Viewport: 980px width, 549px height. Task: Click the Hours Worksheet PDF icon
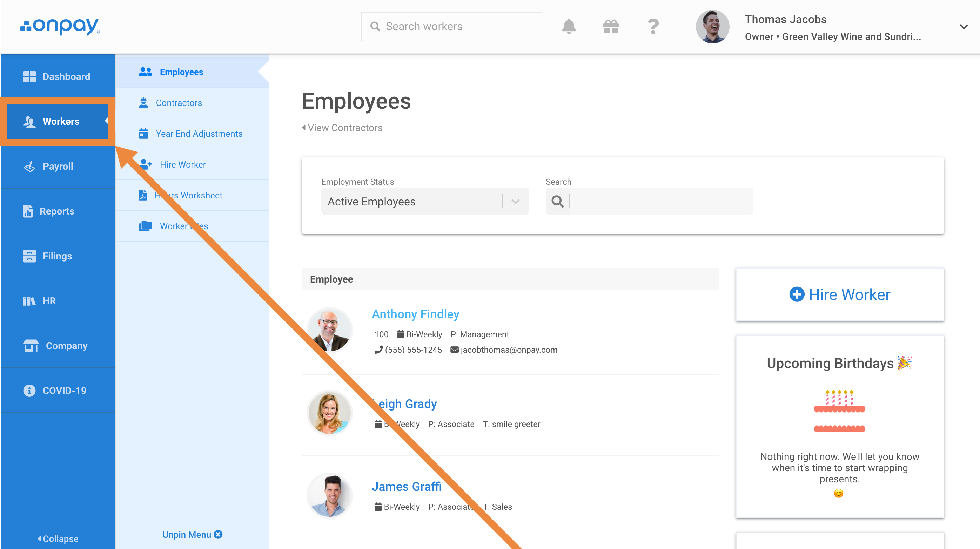tap(143, 195)
